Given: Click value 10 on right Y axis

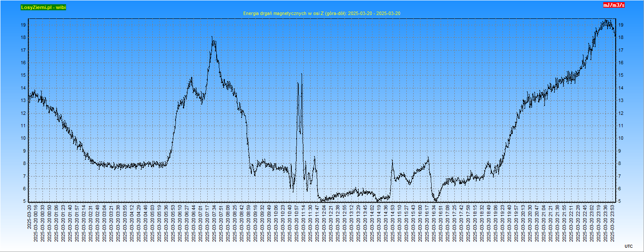Looking at the screenshot, I should (621, 138).
